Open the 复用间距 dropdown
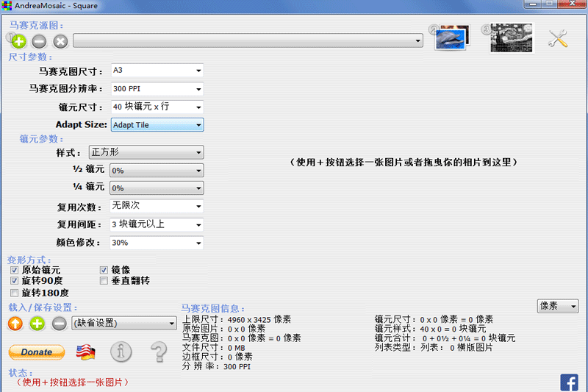The width and height of the screenshot is (588, 392). click(157, 225)
